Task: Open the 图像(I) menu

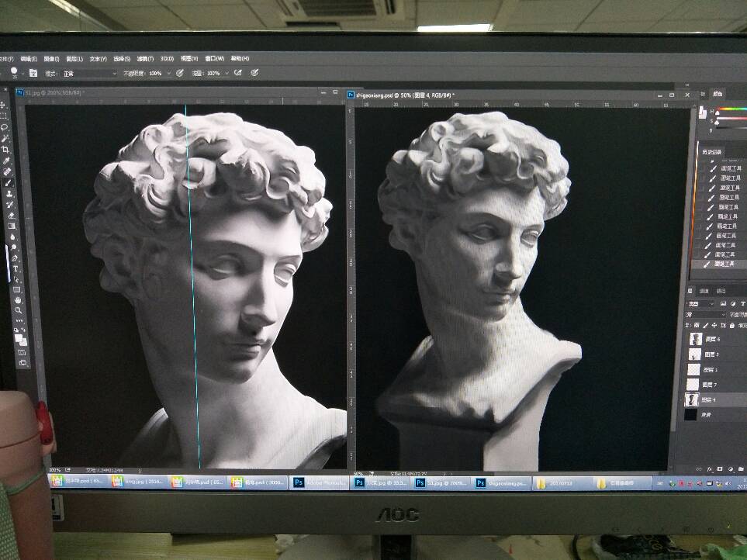Action: click(51, 59)
